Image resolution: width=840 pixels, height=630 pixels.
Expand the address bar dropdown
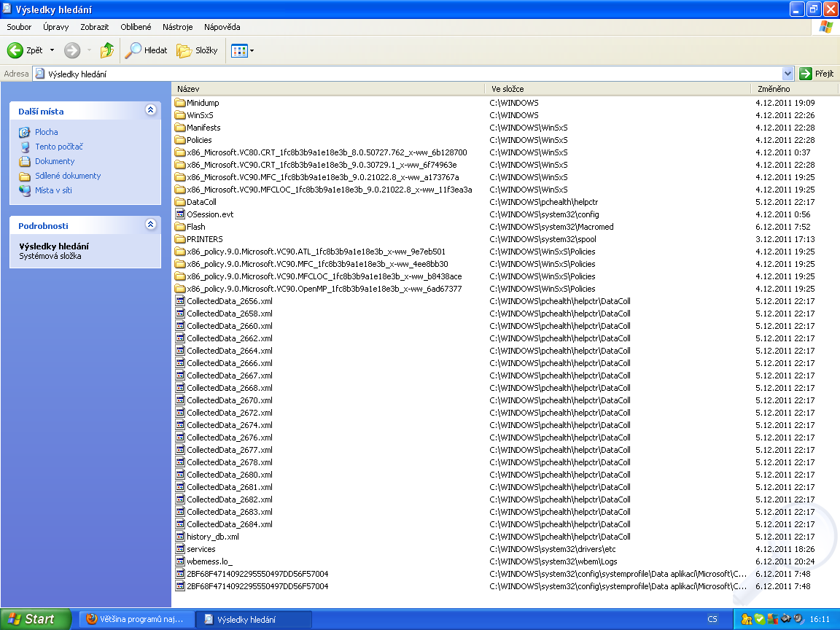(x=787, y=74)
